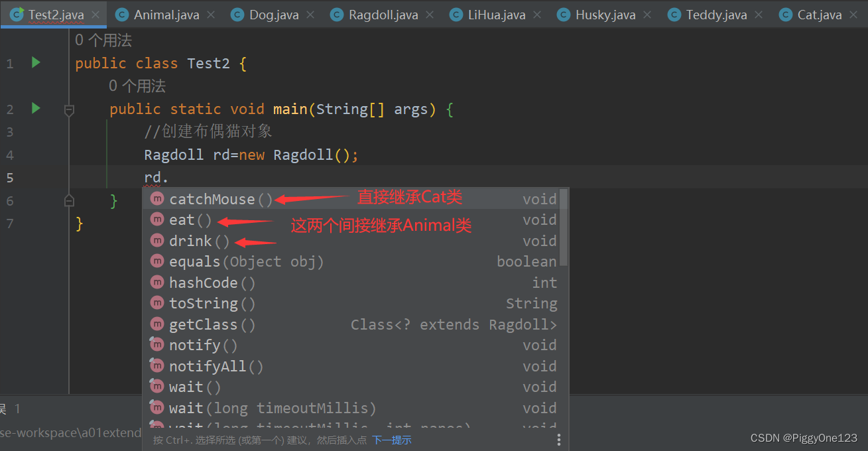Click the comment 创建布偶猫对象

pyautogui.click(x=208, y=132)
